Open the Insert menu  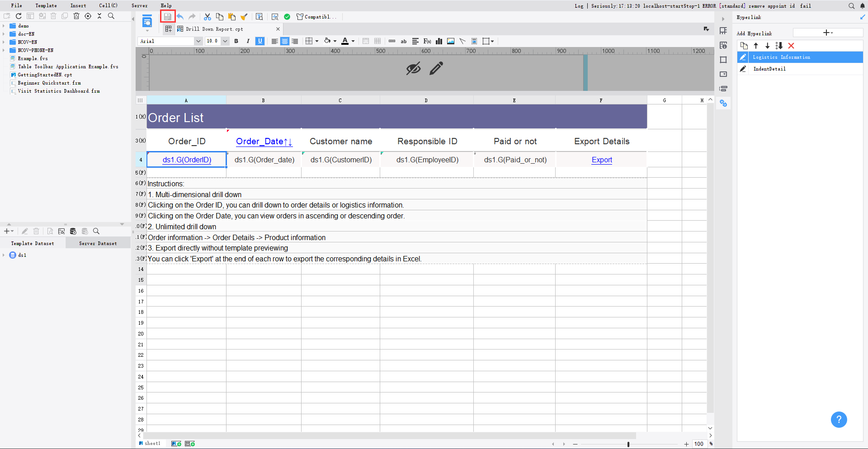coord(78,5)
